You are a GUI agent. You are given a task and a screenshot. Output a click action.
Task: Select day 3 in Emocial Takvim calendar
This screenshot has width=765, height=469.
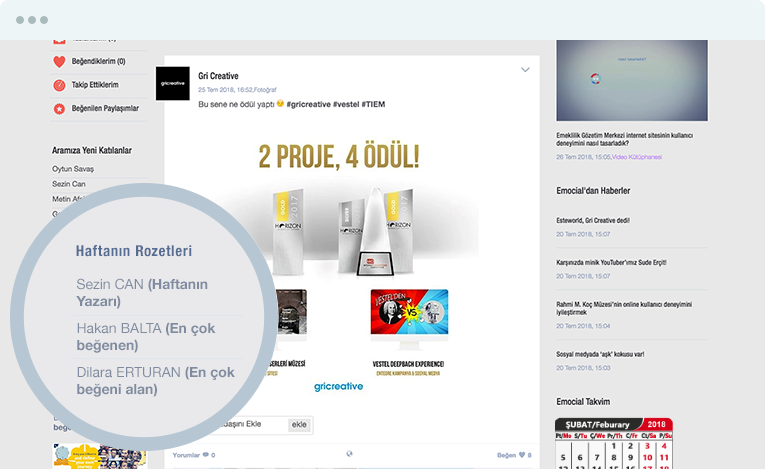[647, 446]
